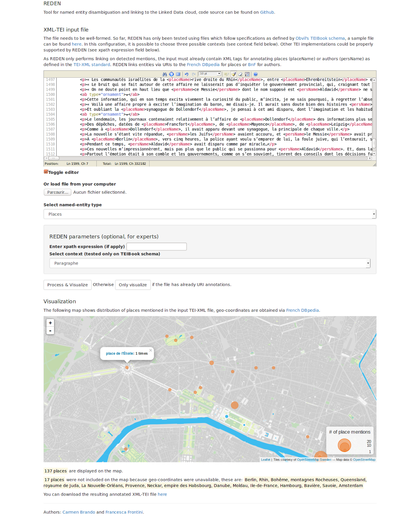Open Francesca Frontini author link
This screenshot has height=518, width=420.
pos(124,512)
